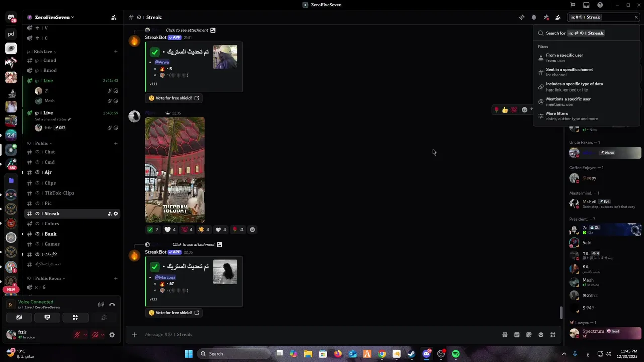
Task: Disconnect from voice call
Action: tap(112, 304)
